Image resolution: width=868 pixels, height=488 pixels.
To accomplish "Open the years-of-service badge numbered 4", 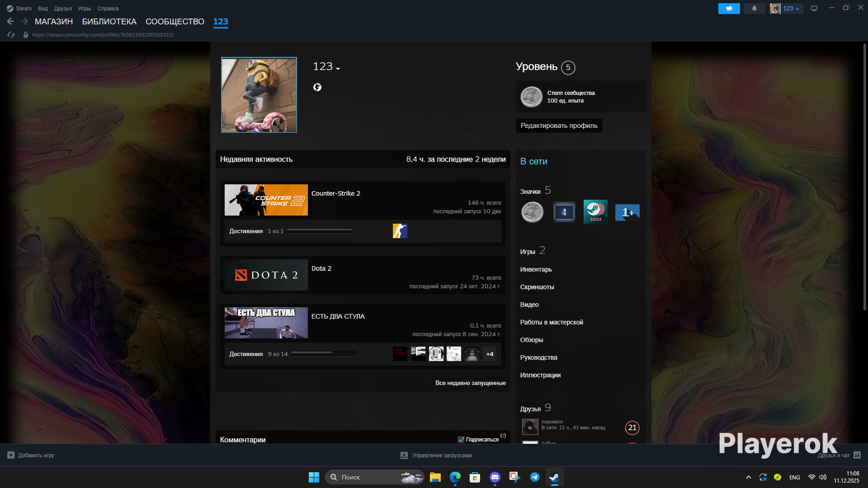I will point(564,212).
